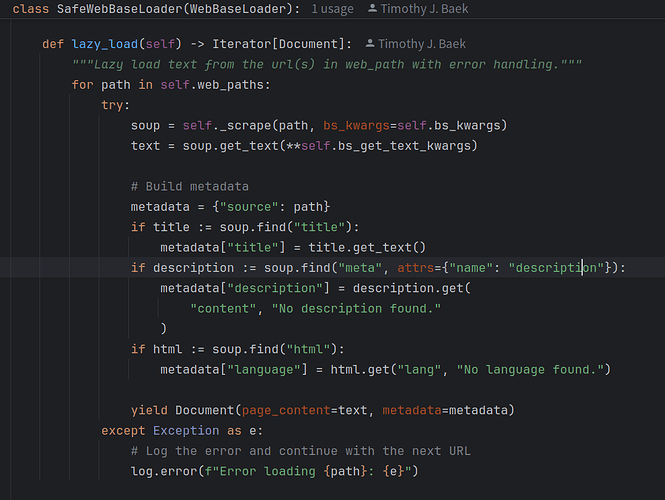Click the lazy_load method name
The image size is (665, 500).
(x=105, y=44)
